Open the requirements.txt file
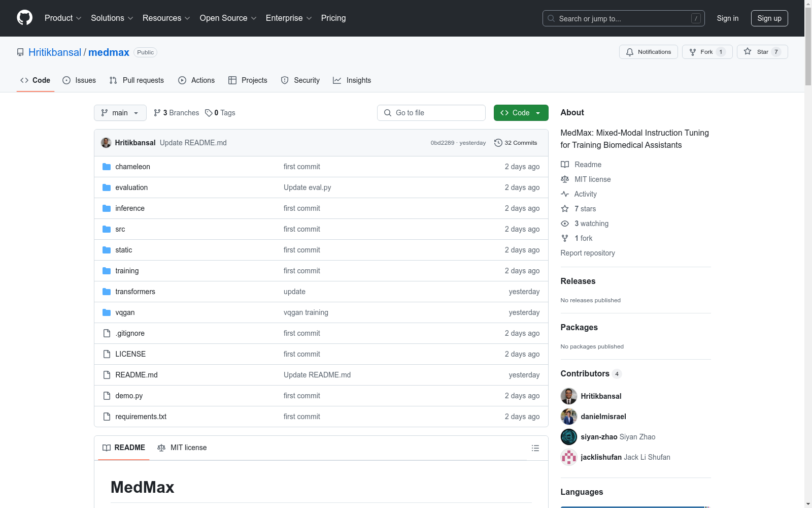The image size is (812, 508). pyautogui.click(x=141, y=417)
